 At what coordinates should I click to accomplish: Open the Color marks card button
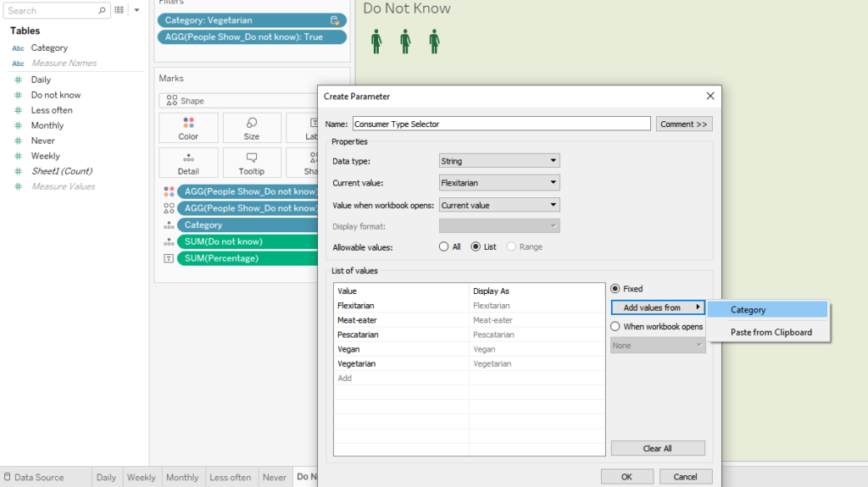[x=188, y=128]
